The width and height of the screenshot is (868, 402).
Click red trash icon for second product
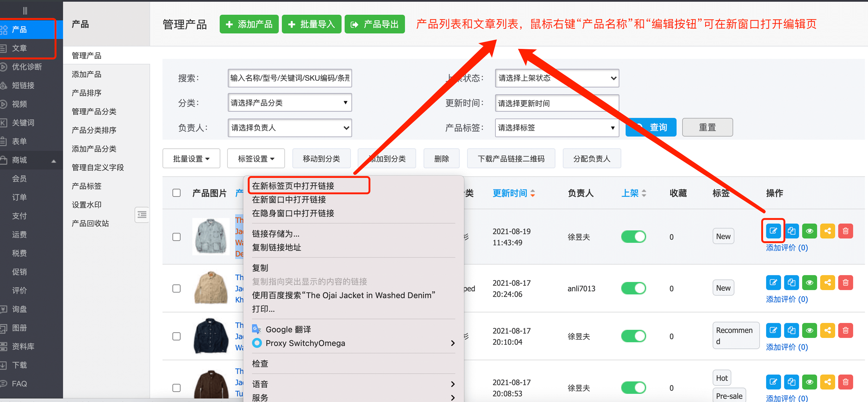(846, 282)
